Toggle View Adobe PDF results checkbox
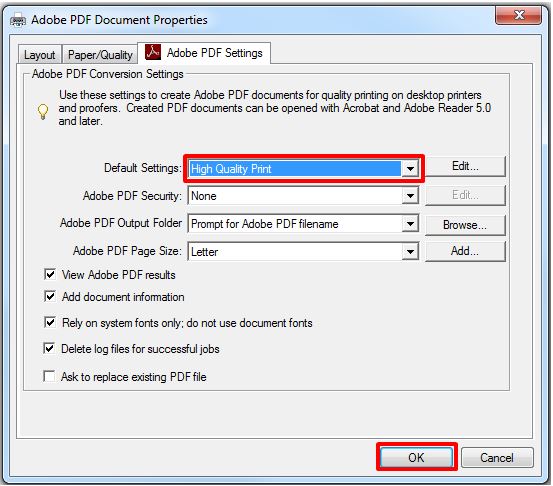Image resolution: width=553 pixels, height=486 pixels. tap(50, 274)
